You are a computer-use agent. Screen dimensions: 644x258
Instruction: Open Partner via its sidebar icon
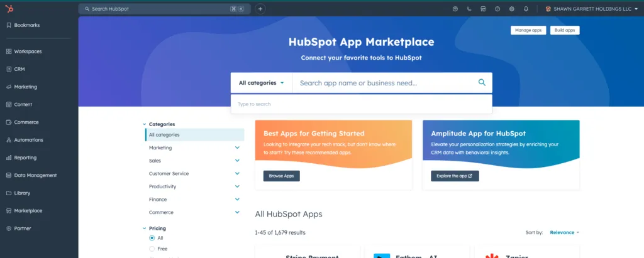[9, 228]
